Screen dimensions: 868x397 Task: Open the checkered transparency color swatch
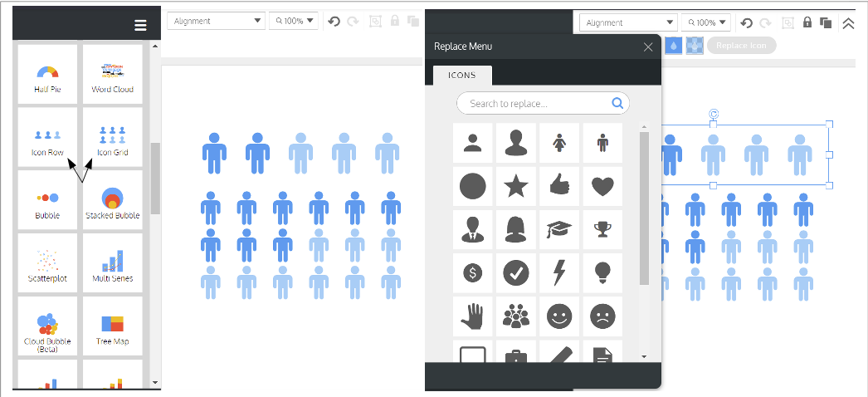695,46
